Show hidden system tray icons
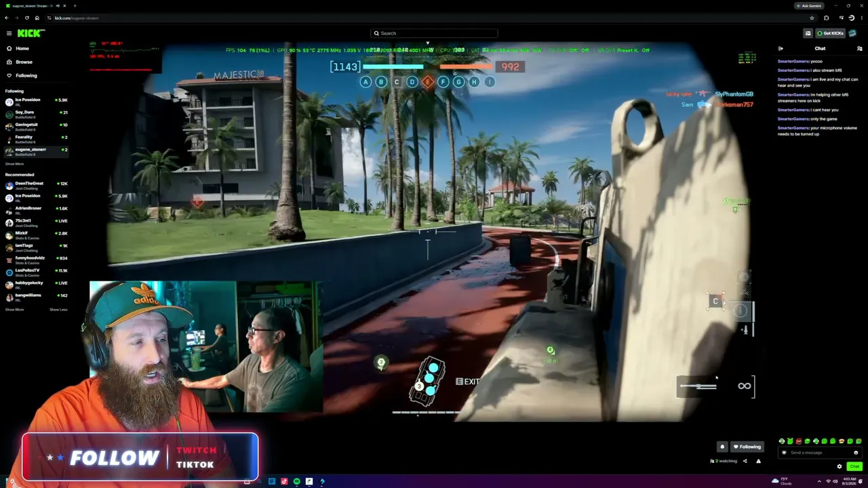 click(819, 481)
